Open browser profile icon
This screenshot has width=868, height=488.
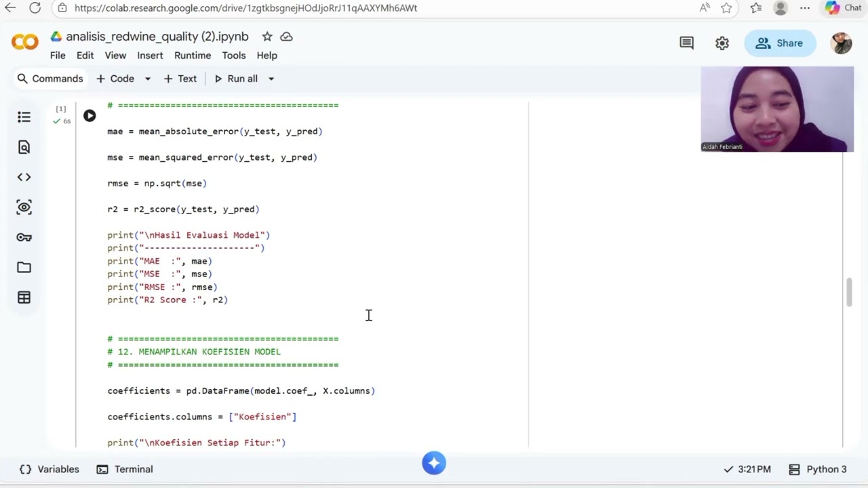point(781,8)
